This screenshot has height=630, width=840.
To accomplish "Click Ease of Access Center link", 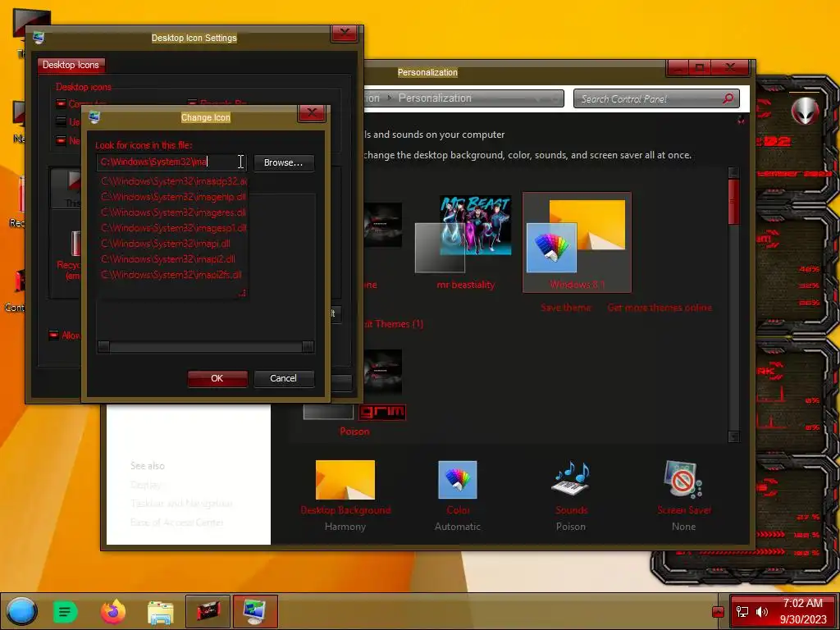I will [x=177, y=523].
